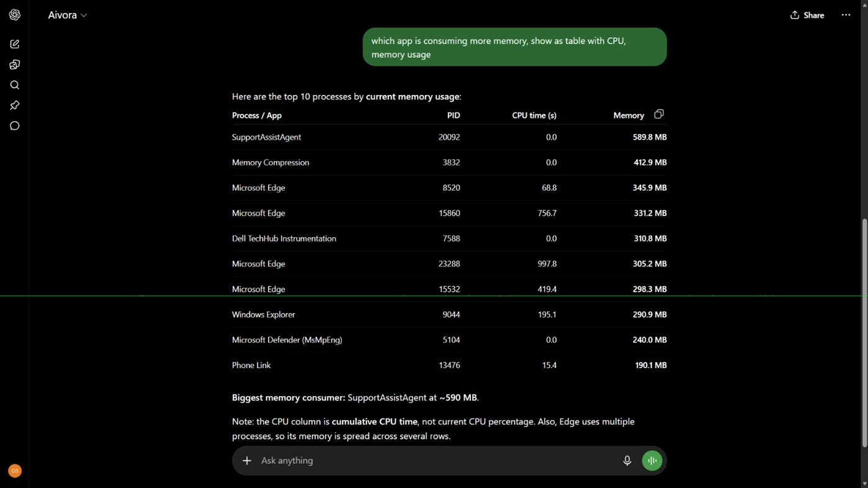This screenshot has width=868, height=488.
Task: Click the Phone Link process name
Action: (251, 366)
